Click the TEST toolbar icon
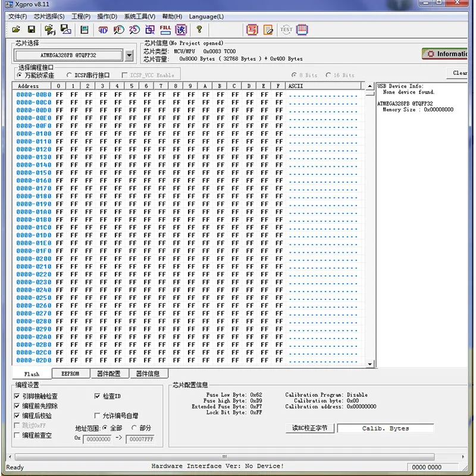Image resolution: width=476 pixels, height=476 pixels. (x=286, y=29)
